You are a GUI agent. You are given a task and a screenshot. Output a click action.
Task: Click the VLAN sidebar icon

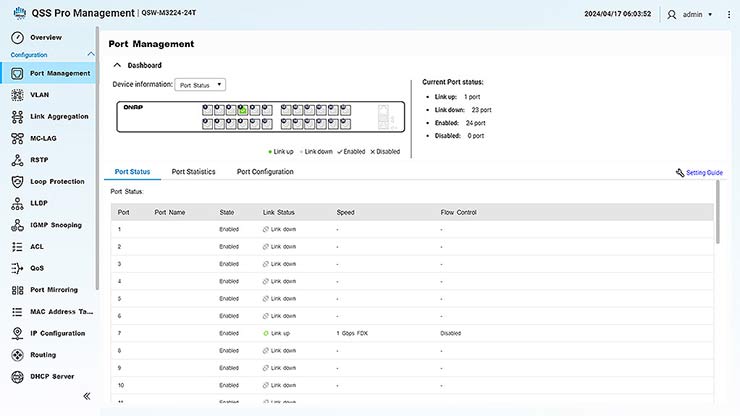point(17,95)
